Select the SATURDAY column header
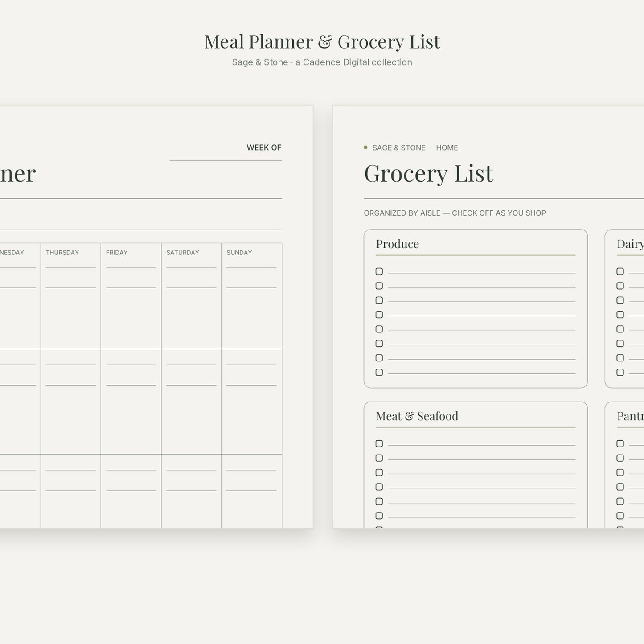The width and height of the screenshot is (644, 644). [x=183, y=253]
